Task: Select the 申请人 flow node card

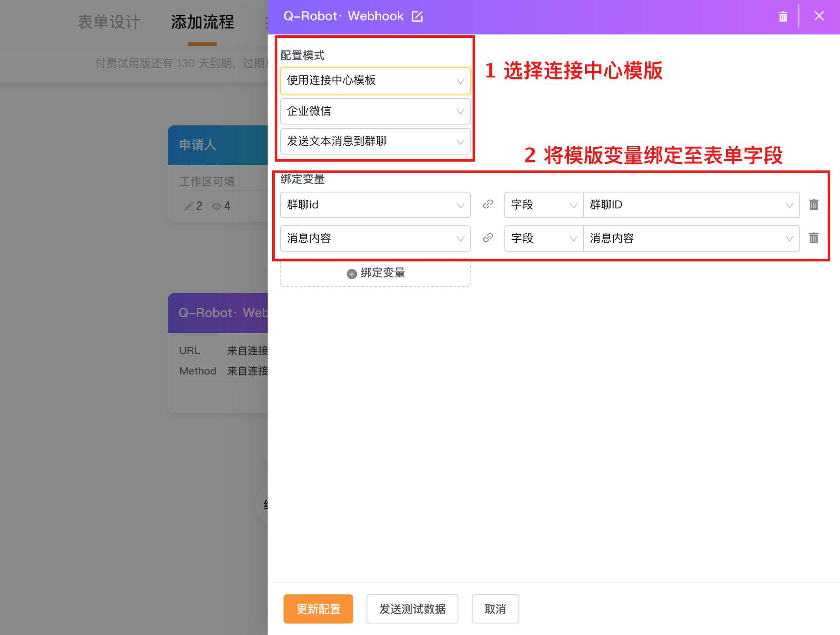Action: coord(218,173)
